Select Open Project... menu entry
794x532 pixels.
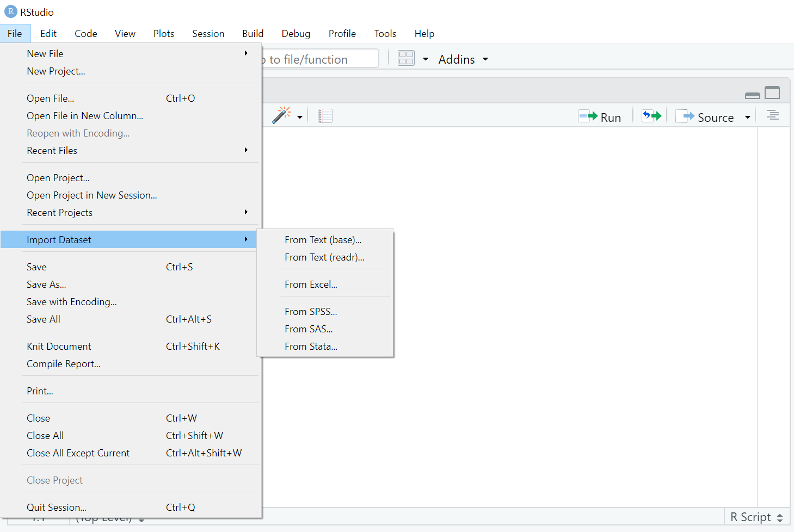(131, 177)
